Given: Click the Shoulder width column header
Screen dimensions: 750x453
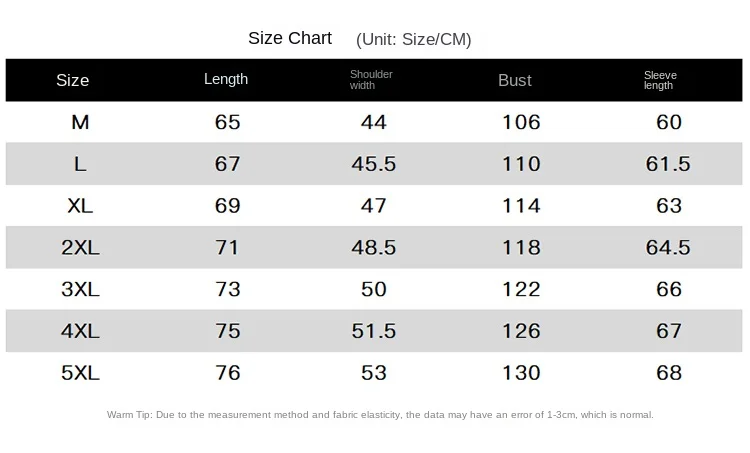Looking at the screenshot, I should point(371,80).
